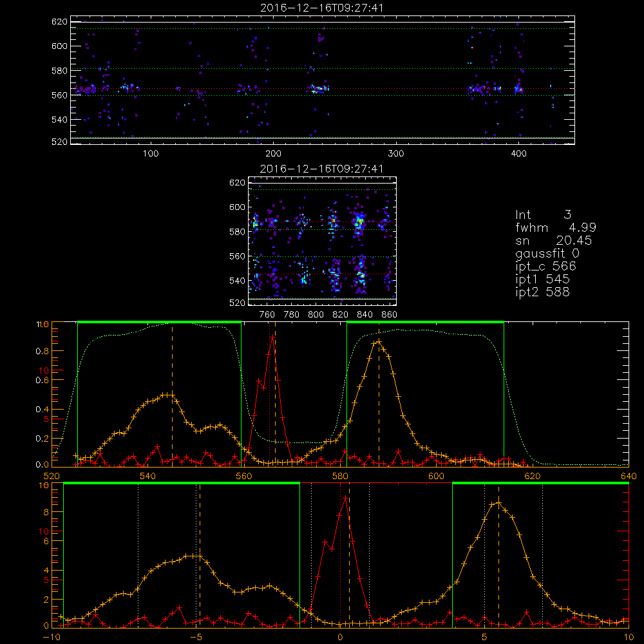Click x-axis label 760 of middle plot
Viewport: 644px width, 644px height.
tap(267, 315)
